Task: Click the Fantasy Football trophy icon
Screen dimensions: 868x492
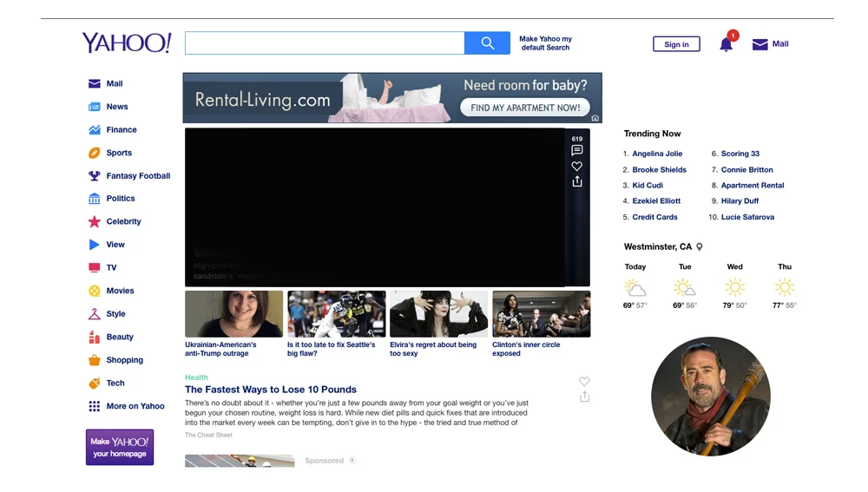Action: [95, 176]
